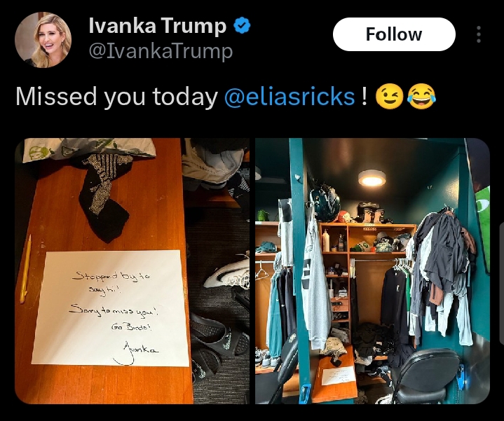Viewport: 504px width, 421px height.
Task: Click the "Missed you today" tweet text
Action: point(116,97)
